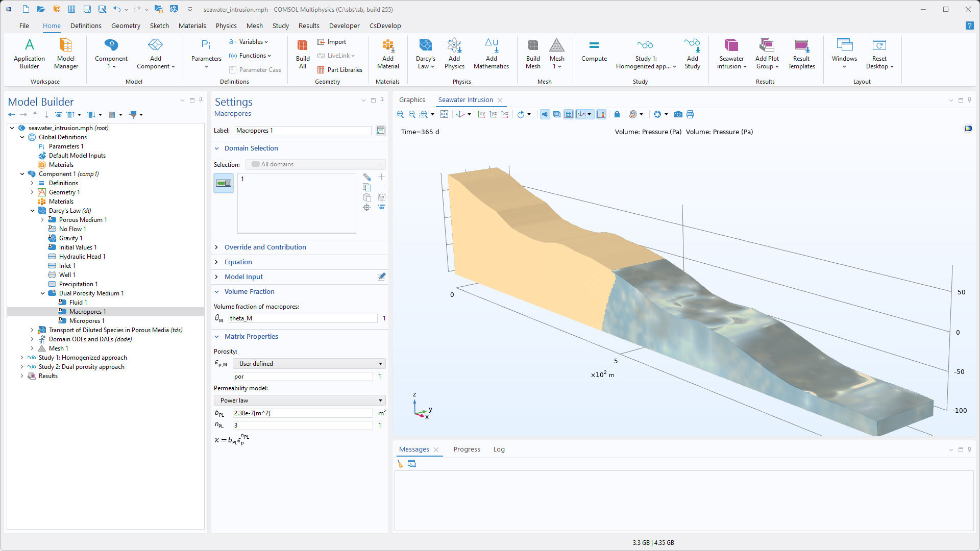Take an image snapshot with the camera icon
Image resolution: width=980 pixels, height=551 pixels.
678,114
